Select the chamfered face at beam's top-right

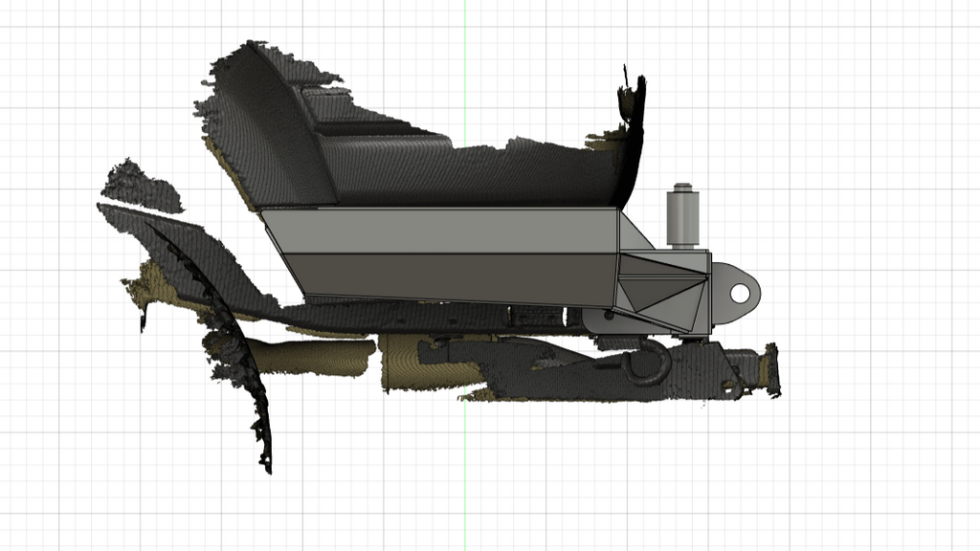[635, 232]
